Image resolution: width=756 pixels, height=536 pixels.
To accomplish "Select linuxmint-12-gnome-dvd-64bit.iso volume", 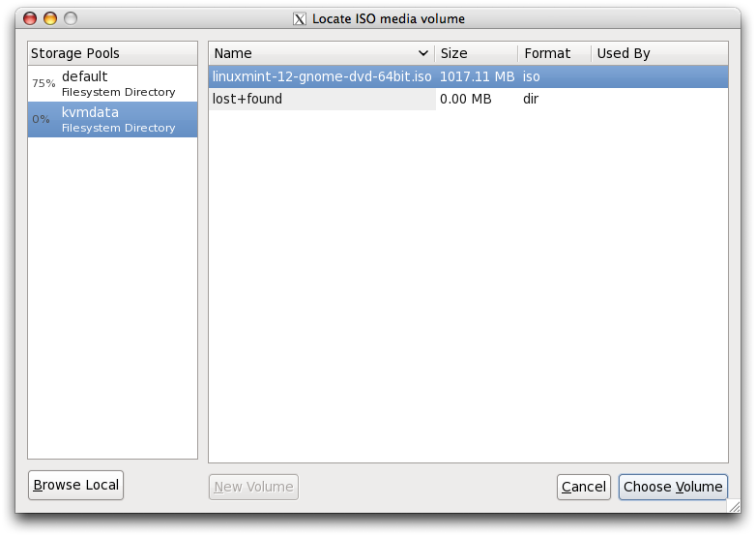I will [468, 76].
